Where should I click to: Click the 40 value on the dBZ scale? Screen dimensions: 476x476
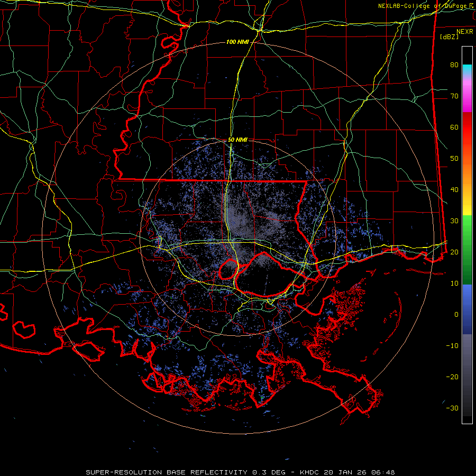(x=454, y=190)
